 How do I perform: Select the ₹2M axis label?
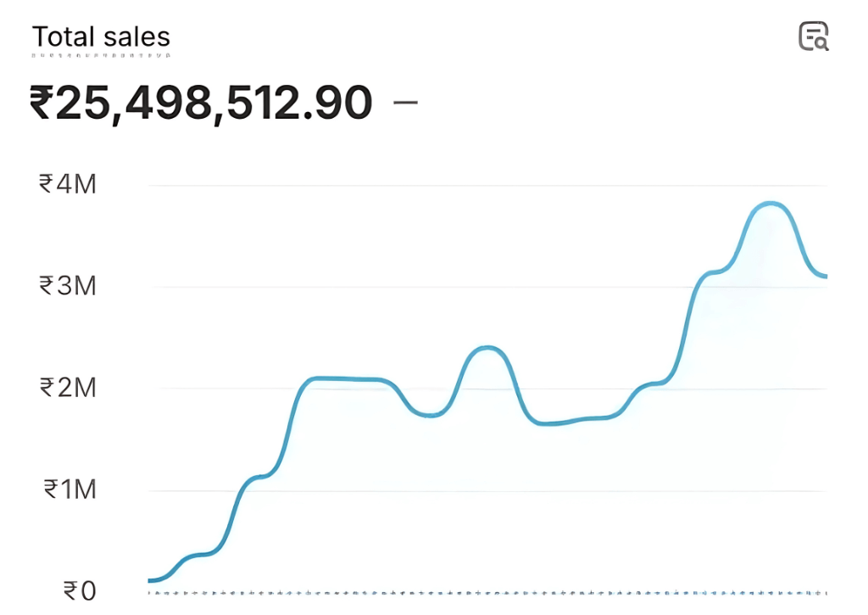(x=68, y=388)
